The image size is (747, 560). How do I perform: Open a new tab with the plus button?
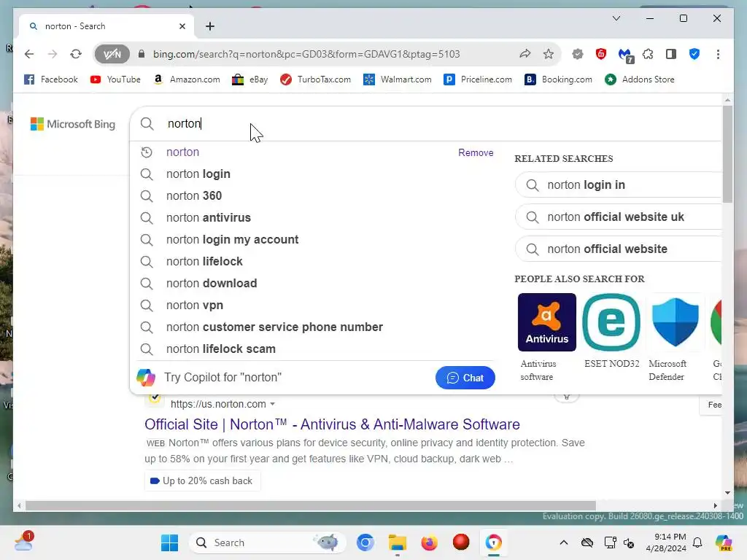210,26
